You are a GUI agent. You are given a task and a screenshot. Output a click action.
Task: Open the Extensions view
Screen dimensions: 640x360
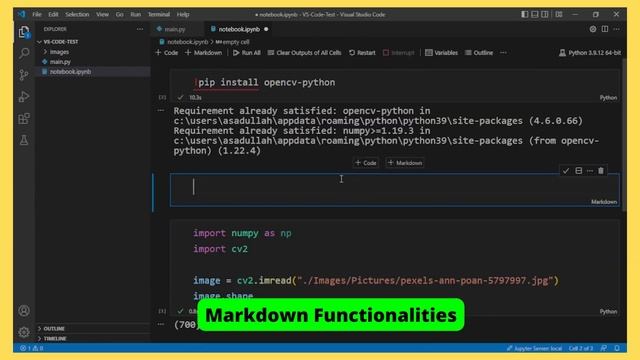point(24,119)
